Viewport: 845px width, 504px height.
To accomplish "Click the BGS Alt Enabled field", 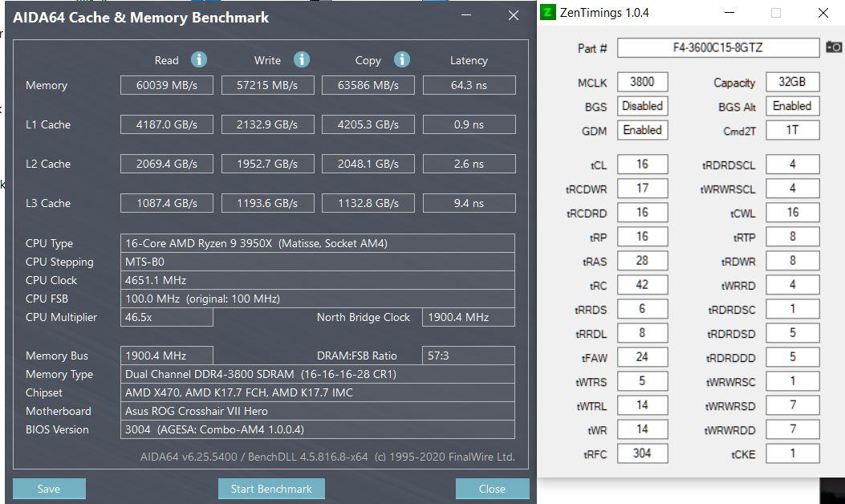I will coord(792,106).
